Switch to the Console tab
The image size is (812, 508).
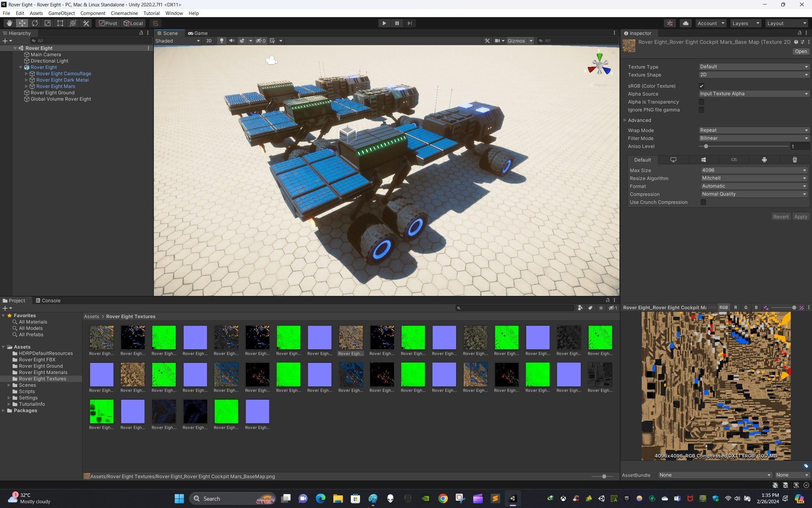point(48,301)
